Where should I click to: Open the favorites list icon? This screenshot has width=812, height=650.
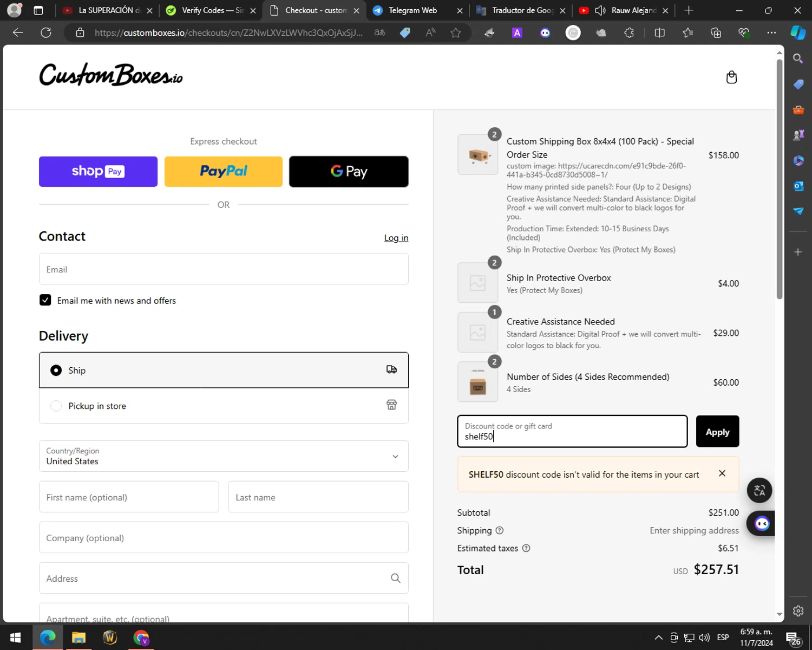click(687, 32)
